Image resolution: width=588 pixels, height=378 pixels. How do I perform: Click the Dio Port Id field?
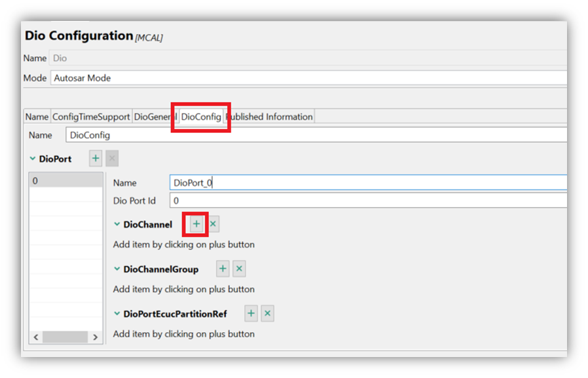[367, 200]
